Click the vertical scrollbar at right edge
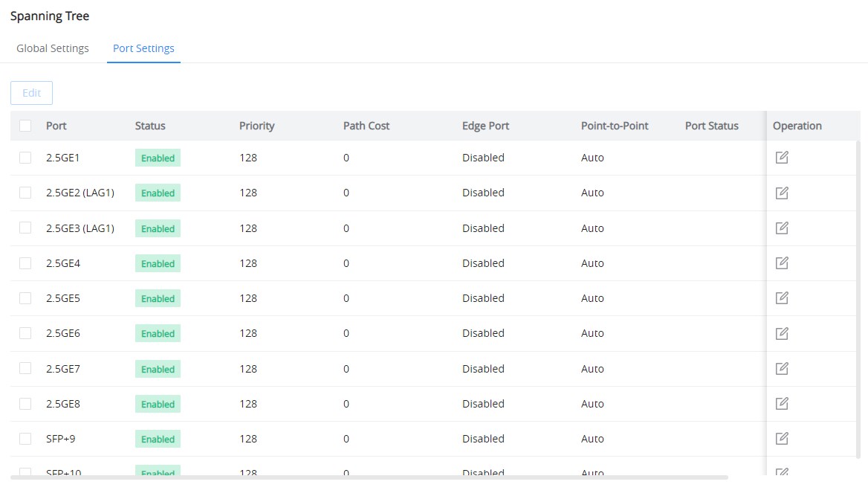868x499 pixels. (858, 299)
